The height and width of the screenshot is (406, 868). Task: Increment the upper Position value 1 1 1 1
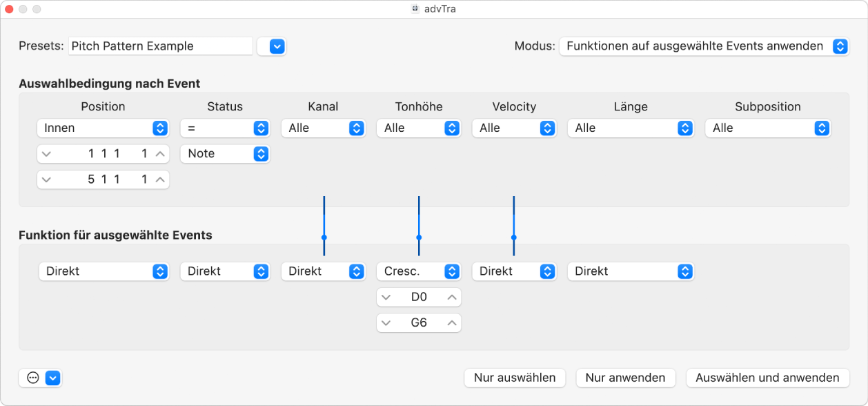click(x=160, y=154)
